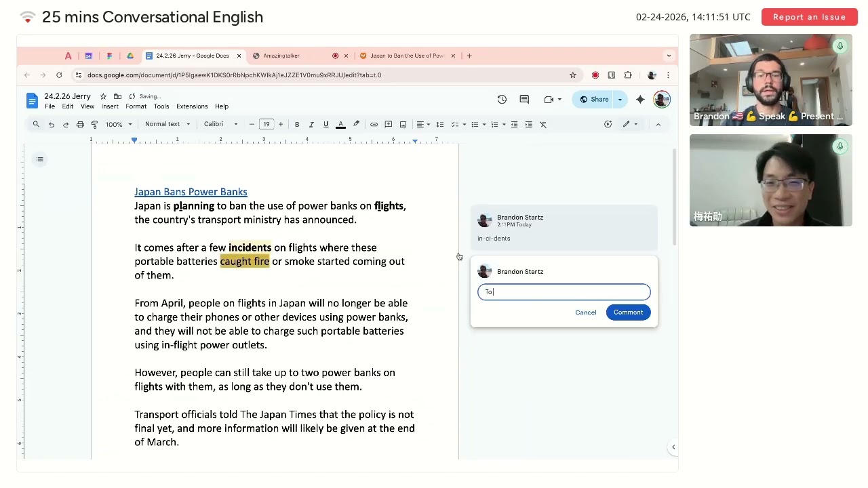Reload the page in the browser

[59, 75]
